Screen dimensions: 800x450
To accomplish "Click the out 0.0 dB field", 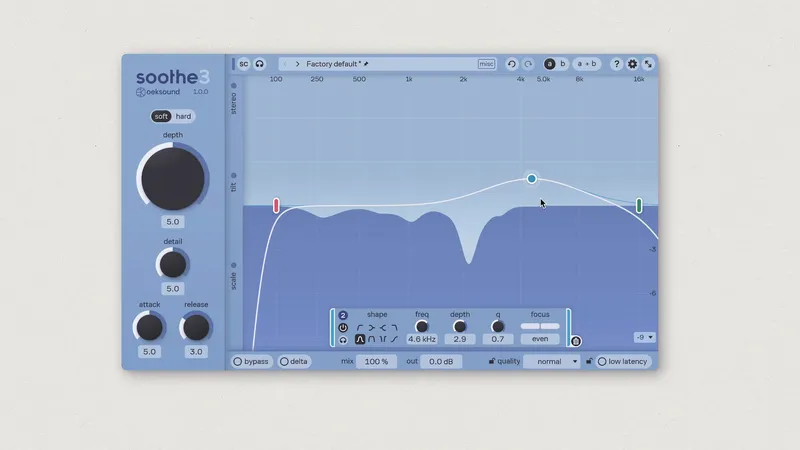I will click(441, 361).
